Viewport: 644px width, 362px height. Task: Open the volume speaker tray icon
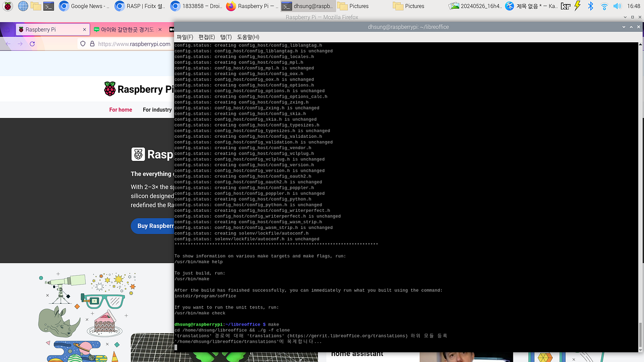pyautogui.click(x=617, y=6)
